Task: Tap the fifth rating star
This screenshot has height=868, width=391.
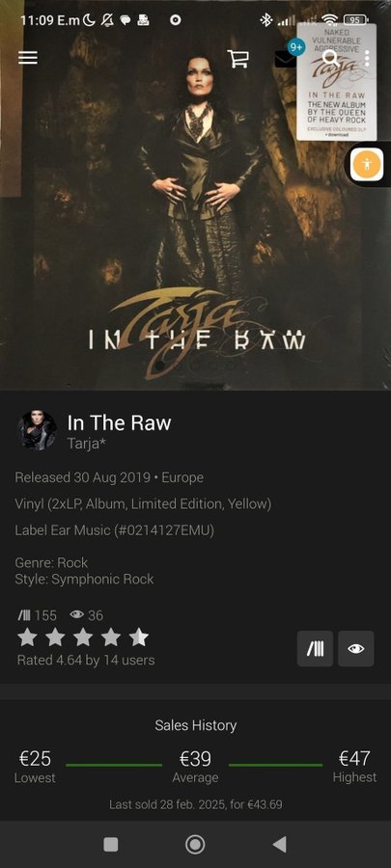Action: point(139,637)
